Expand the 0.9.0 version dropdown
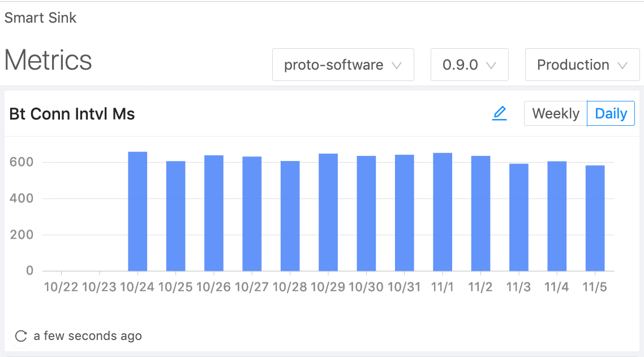The image size is (644, 357). (469, 65)
